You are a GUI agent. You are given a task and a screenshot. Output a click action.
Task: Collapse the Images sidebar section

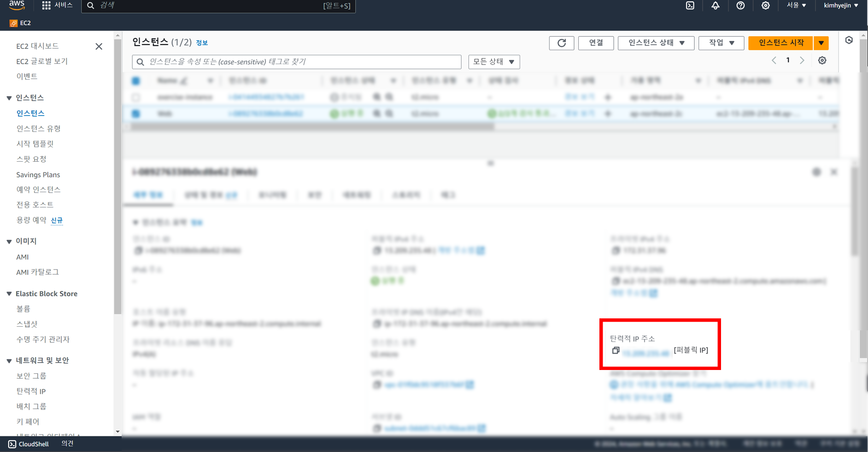pos(9,241)
